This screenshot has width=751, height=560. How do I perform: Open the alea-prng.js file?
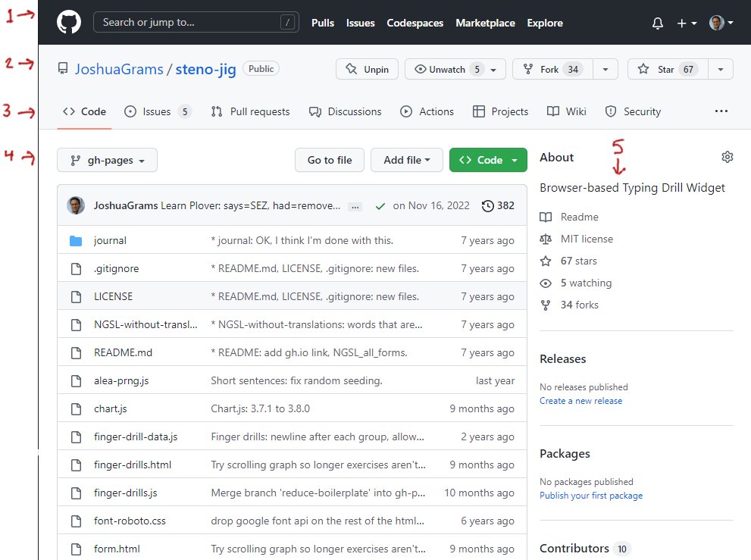tap(121, 381)
